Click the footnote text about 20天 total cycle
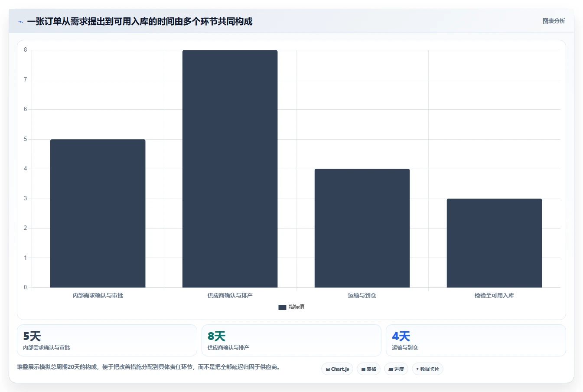 (150, 367)
